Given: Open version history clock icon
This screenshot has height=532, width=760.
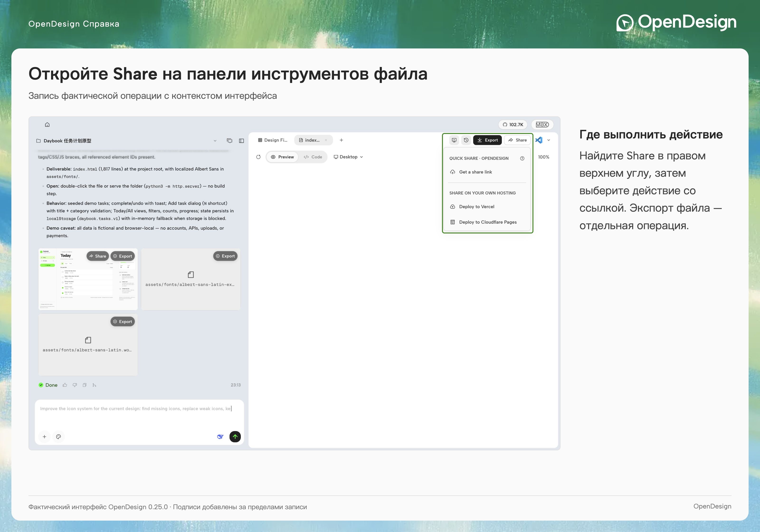Looking at the screenshot, I should (x=466, y=140).
